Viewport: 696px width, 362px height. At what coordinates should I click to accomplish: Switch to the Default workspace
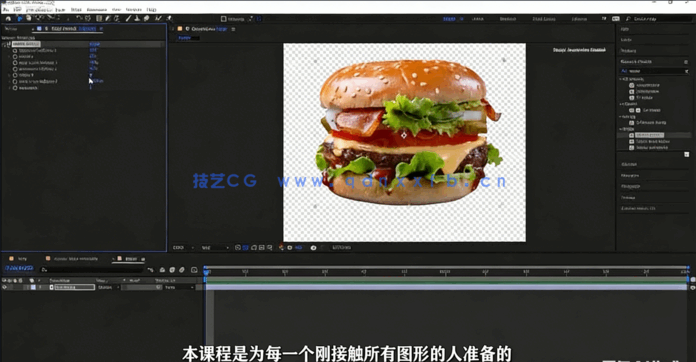pyautogui.click(x=449, y=19)
